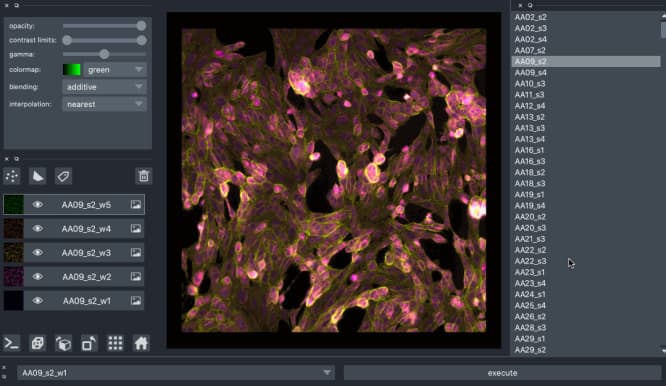Hide the AA09_s2_w2 layer
The width and height of the screenshot is (666, 386).
coord(37,277)
